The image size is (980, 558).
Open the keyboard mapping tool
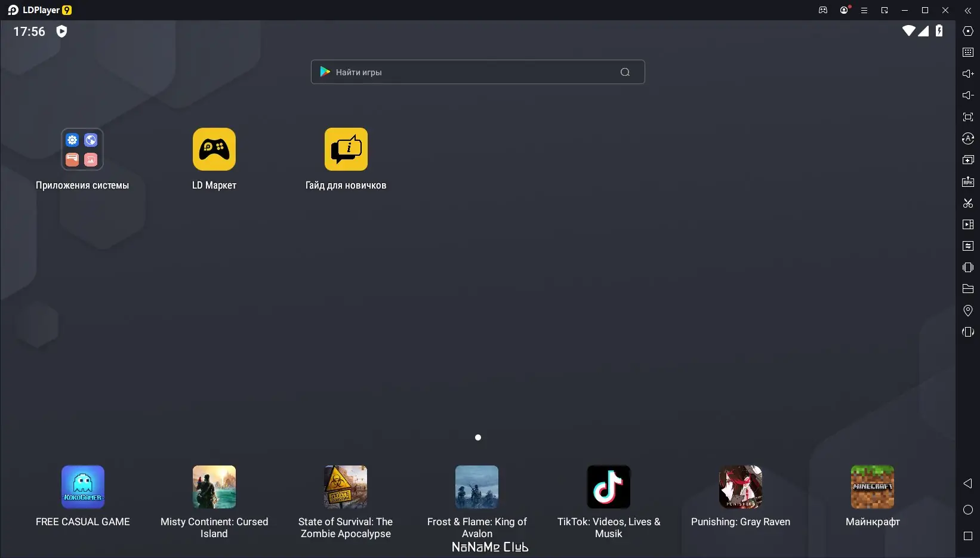click(x=968, y=53)
